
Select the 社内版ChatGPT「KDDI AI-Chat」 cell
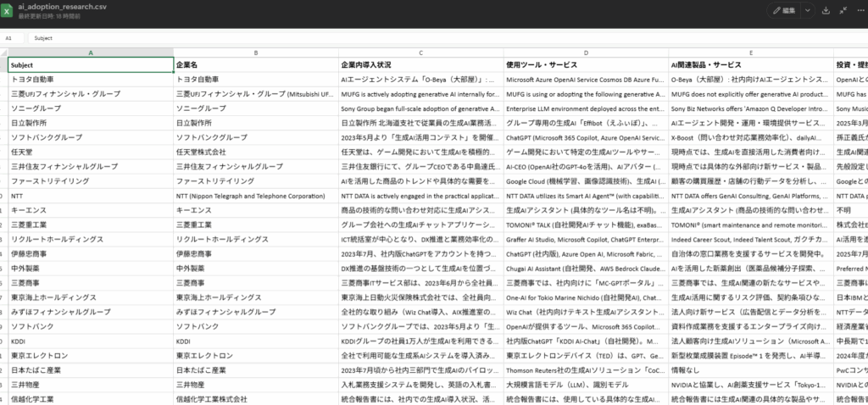[587, 341]
